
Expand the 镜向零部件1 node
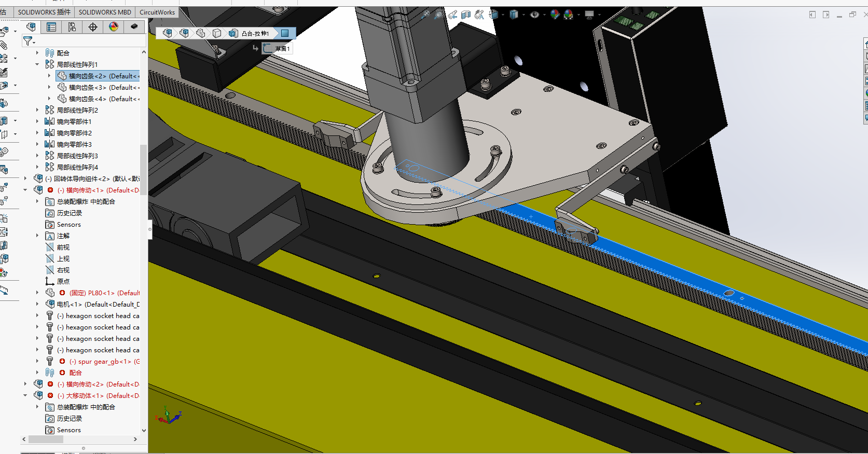click(x=37, y=121)
